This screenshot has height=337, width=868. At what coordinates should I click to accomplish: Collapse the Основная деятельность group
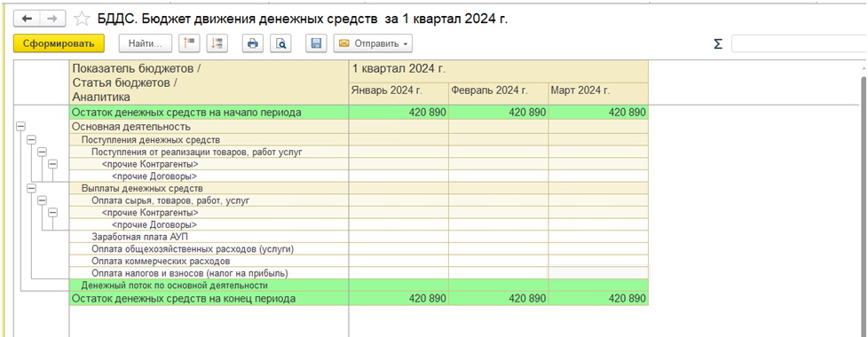[x=20, y=127]
